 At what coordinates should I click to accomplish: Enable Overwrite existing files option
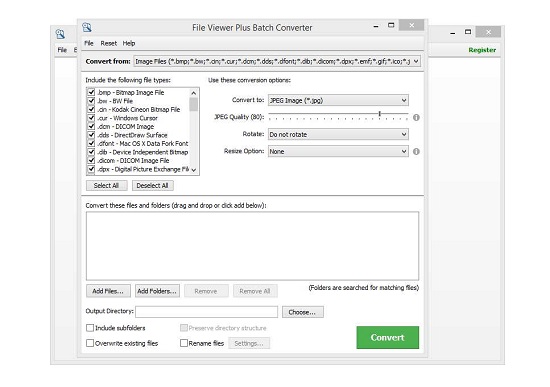(90, 343)
